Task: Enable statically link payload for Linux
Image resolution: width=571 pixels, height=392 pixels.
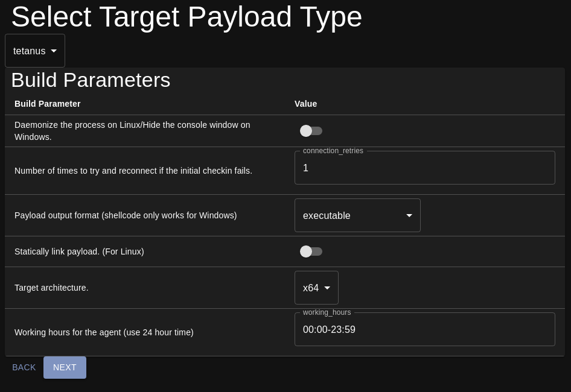Action: point(311,251)
